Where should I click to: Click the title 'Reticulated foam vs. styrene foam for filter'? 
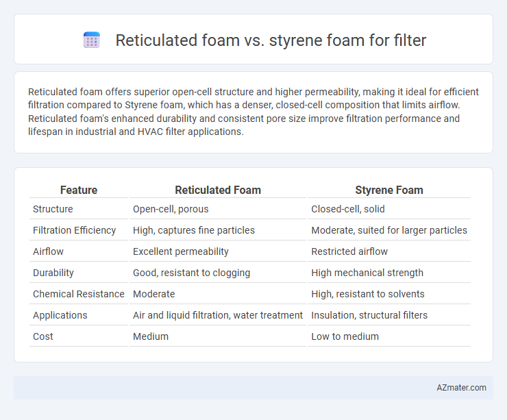coord(271,40)
